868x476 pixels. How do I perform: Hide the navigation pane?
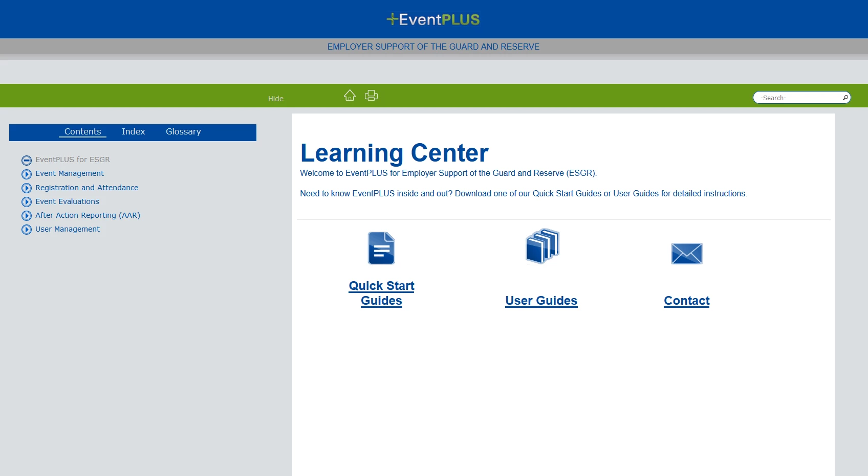[x=275, y=99]
